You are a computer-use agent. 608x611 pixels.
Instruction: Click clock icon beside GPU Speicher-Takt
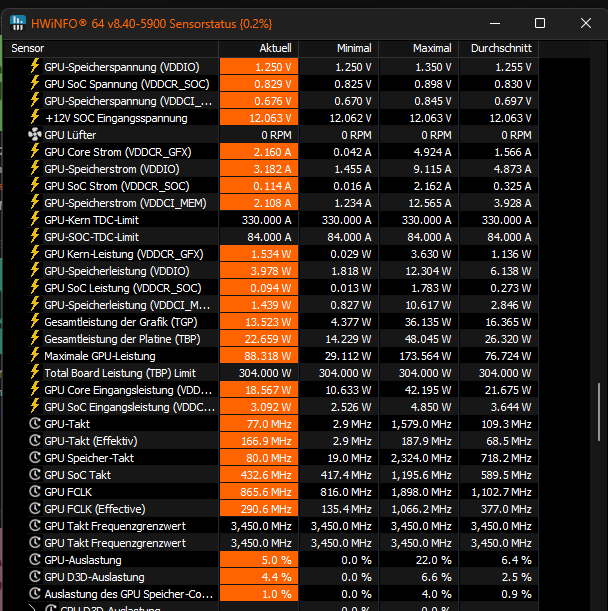(35, 457)
